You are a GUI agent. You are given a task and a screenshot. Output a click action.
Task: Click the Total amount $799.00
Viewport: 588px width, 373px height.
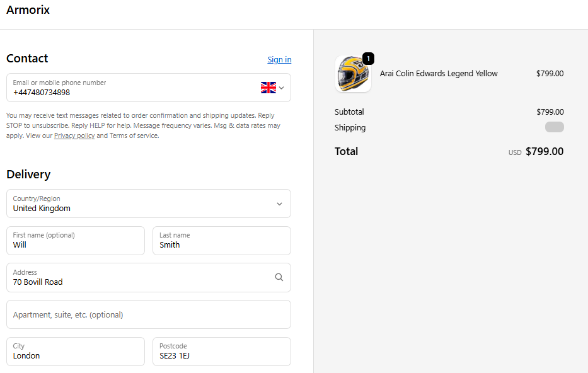(x=544, y=151)
